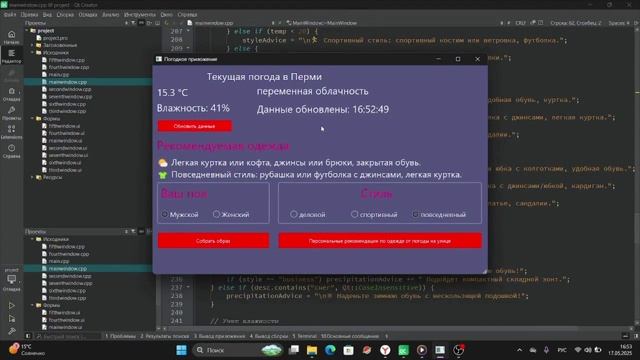Click the Wi-Fi icon in the system tray

pyautogui.click(x=578, y=350)
